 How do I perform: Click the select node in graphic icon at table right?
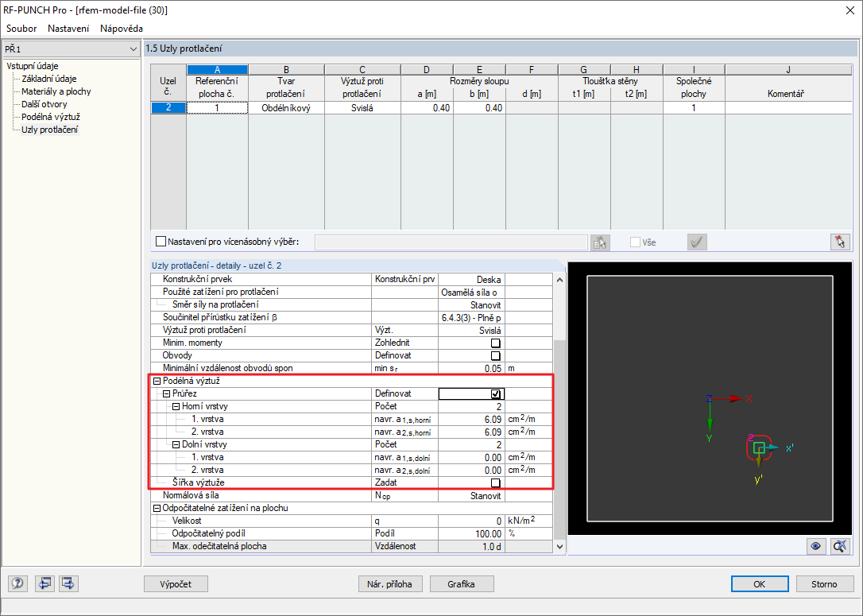(x=840, y=242)
